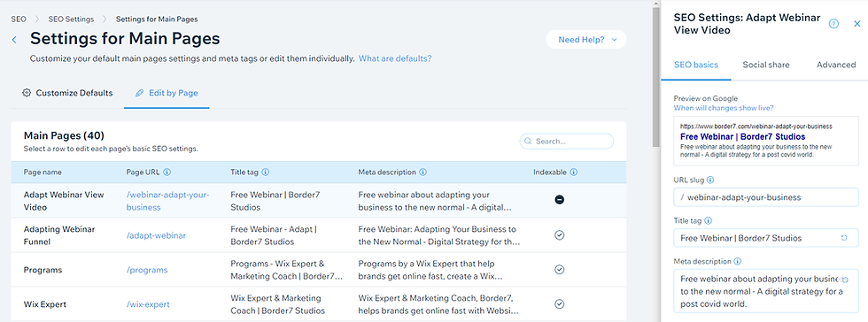868x322 pixels.
Task: Click the info icon beside Title tag label in panel
Action: point(708,221)
